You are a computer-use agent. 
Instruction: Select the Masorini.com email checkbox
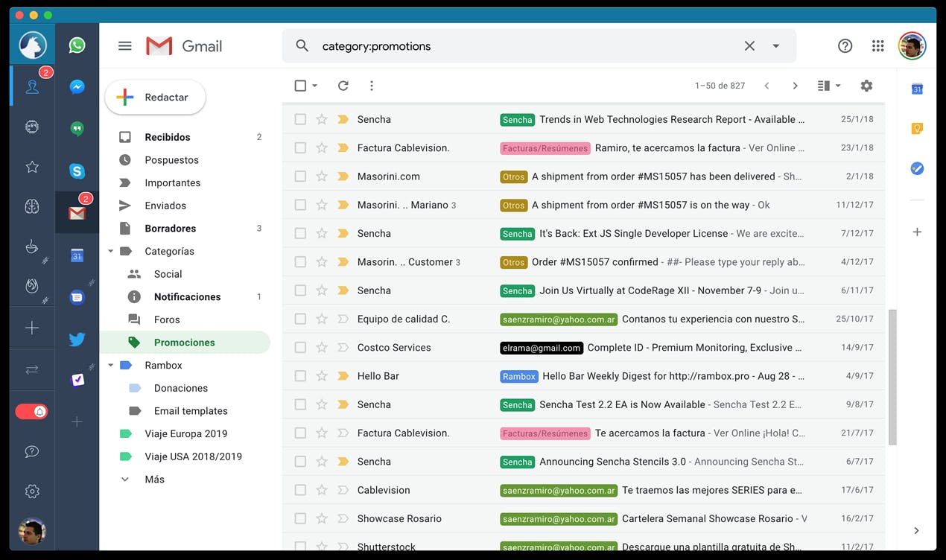[x=300, y=176]
